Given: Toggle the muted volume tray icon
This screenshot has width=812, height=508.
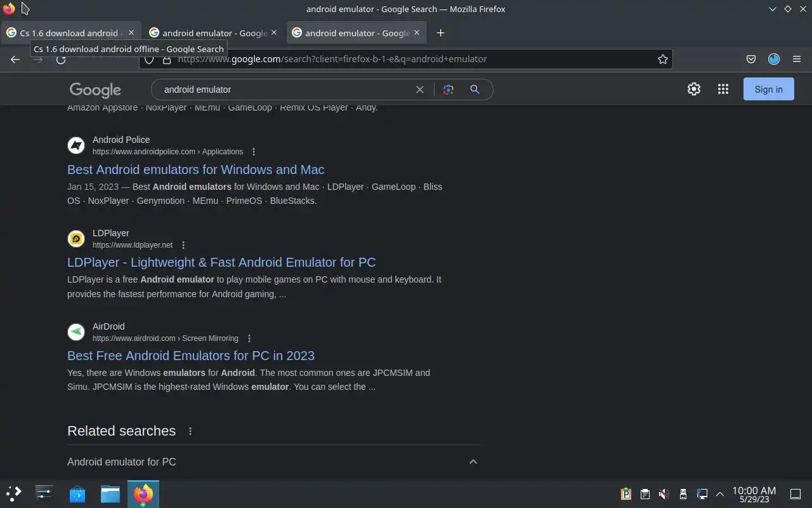Looking at the screenshot, I should point(664,493).
